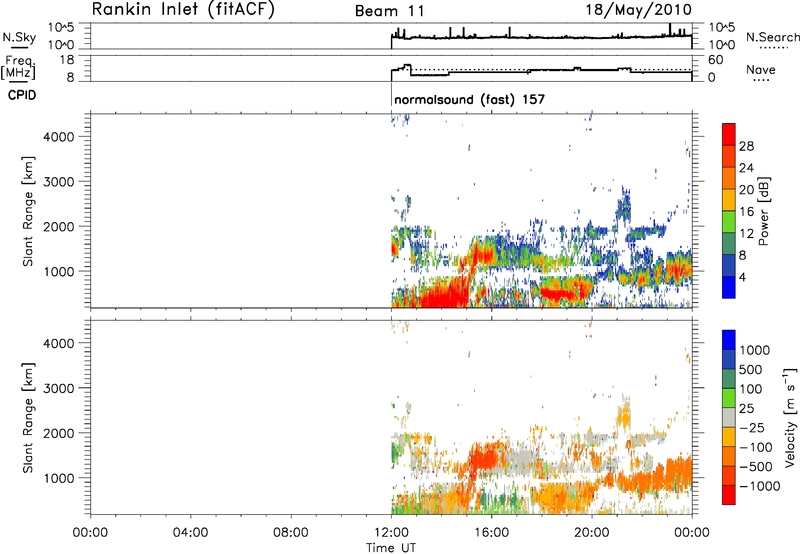Screen dimensions: 800x554
Task: Click the "Freq. [MHz]" axis label
Action: [19, 67]
